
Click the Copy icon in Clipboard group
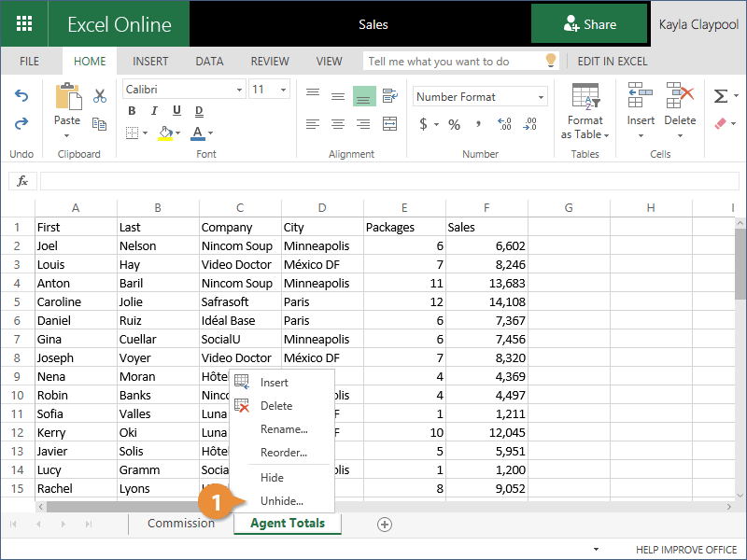(100, 122)
